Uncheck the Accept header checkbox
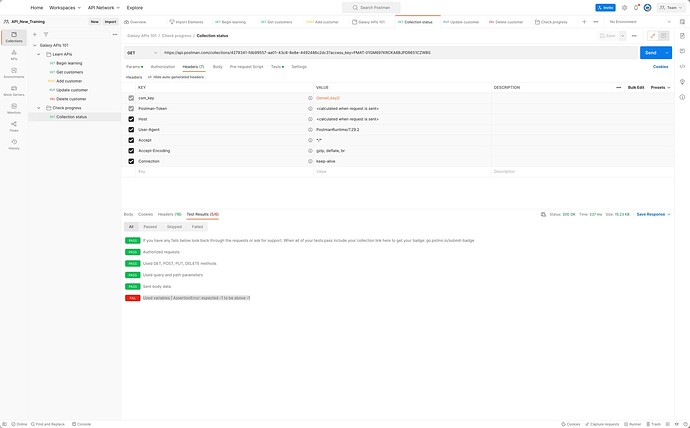 tap(131, 140)
